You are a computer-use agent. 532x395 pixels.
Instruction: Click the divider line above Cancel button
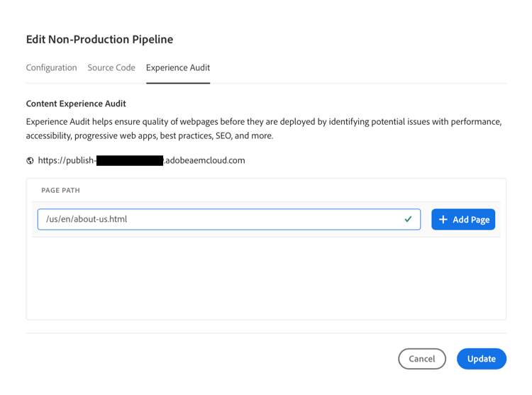pyautogui.click(x=266, y=333)
